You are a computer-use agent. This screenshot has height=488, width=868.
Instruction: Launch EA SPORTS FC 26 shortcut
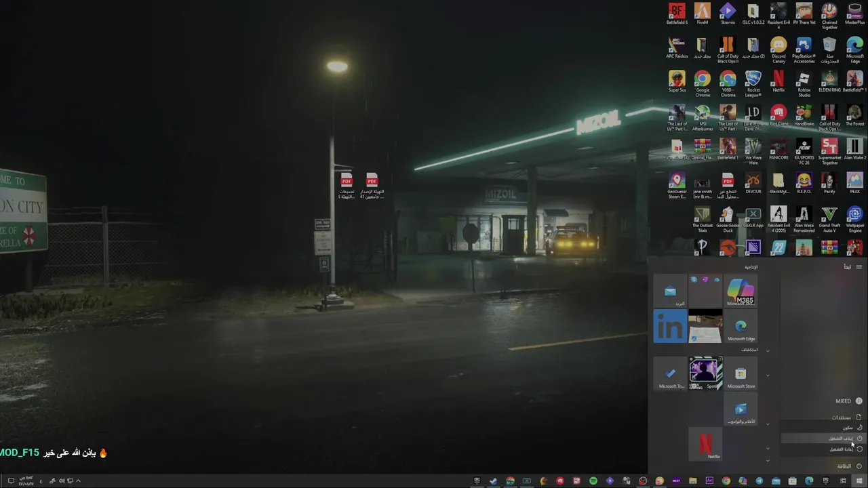[804, 152]
